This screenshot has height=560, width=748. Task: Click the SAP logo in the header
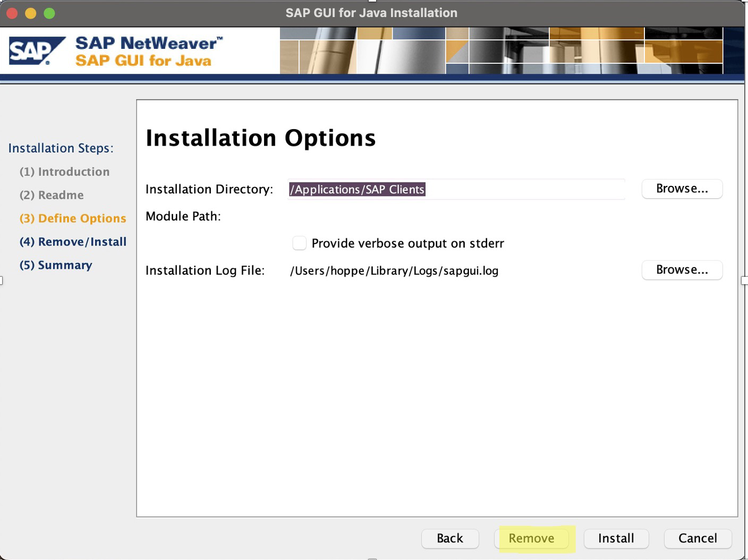coord(37,51)
